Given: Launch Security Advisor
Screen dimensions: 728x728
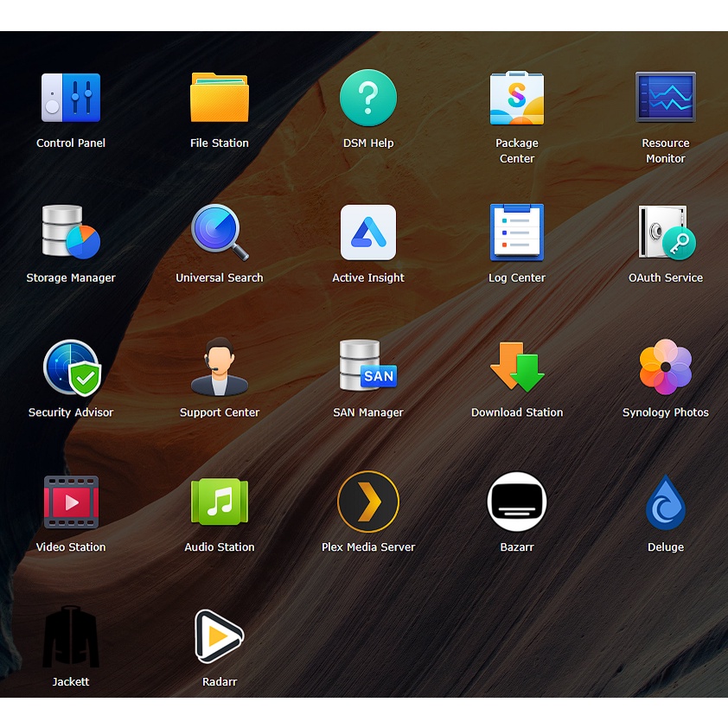Looking at the screenshot, I should pos(72,367).
